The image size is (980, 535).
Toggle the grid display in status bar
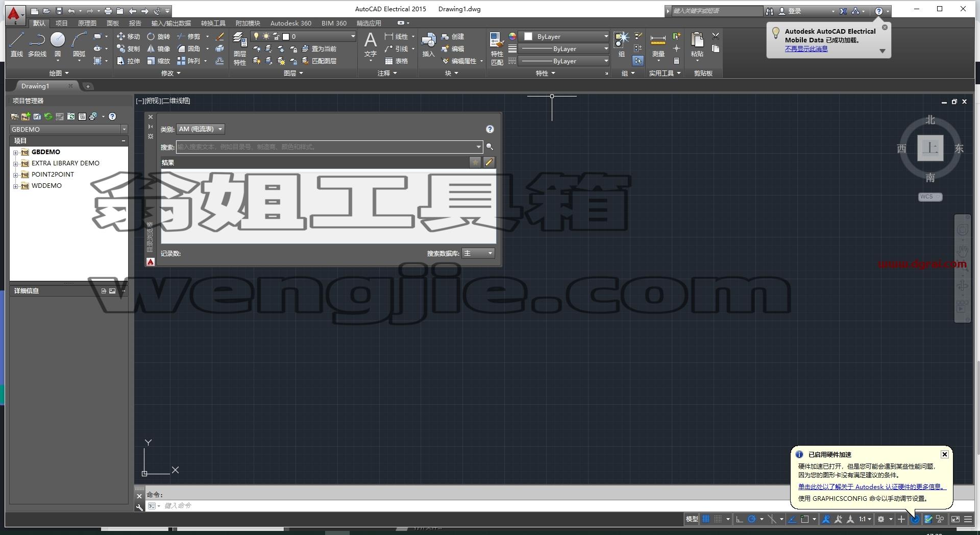(x=706, y=519)
